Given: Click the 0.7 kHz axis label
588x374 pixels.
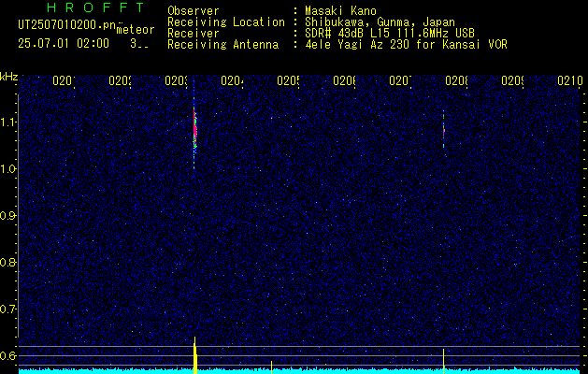Looking at the screenshot, I should tap(8, 309).
